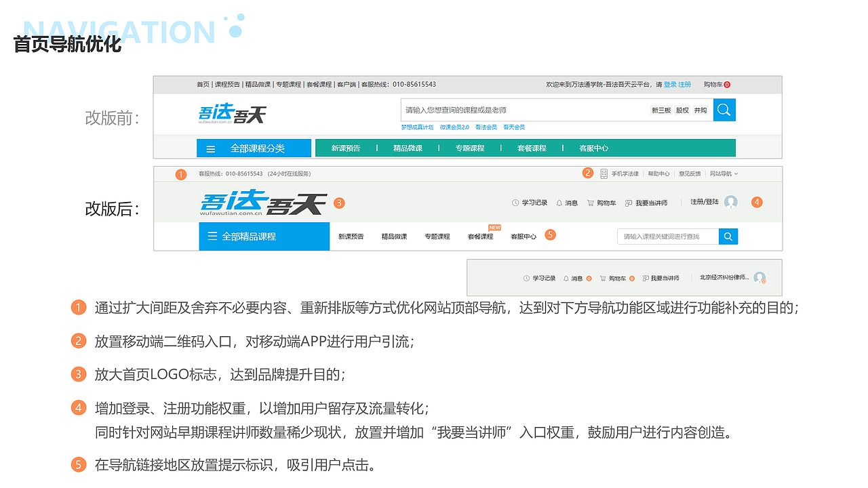Click 专题课程 link in old gray top bar
The width and height of the screenshot is (868, 488).
click(288, 85)
